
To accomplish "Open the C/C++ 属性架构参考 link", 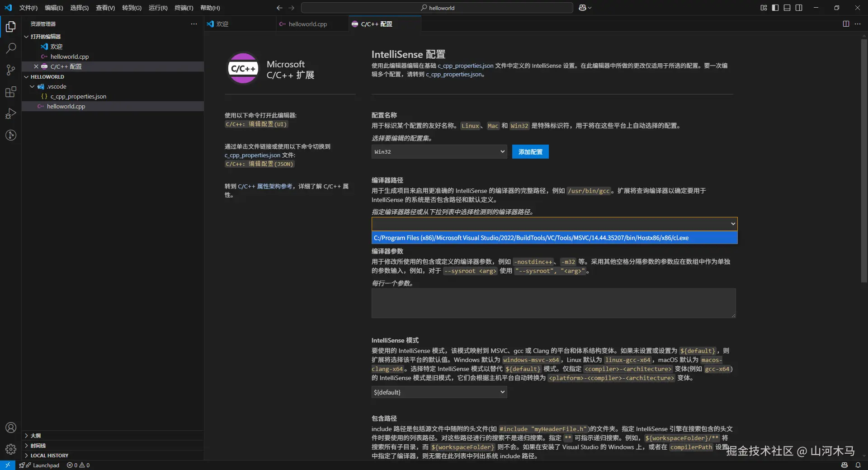I will pyautogui.click(x=265, y=186).
